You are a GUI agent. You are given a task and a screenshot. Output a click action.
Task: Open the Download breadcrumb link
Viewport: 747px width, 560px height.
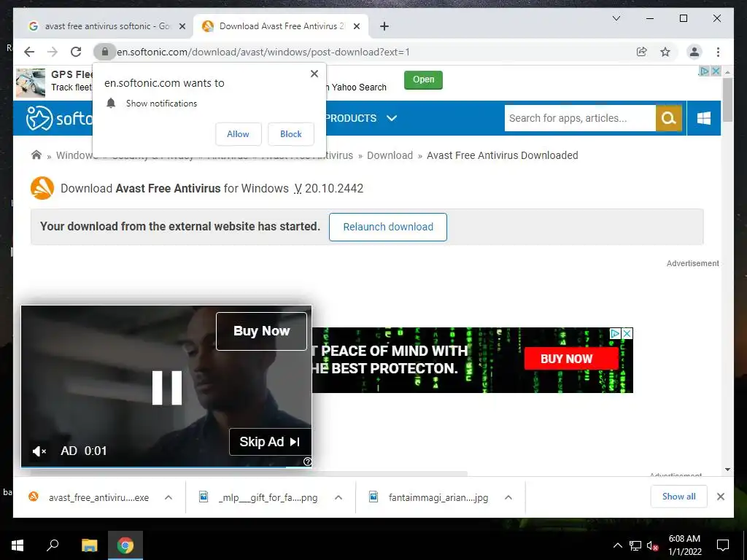(390, 155)
